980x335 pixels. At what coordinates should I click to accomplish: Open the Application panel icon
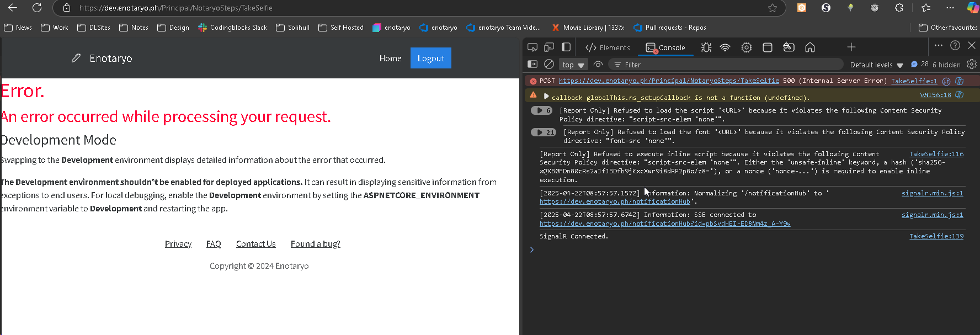(767, 47)
